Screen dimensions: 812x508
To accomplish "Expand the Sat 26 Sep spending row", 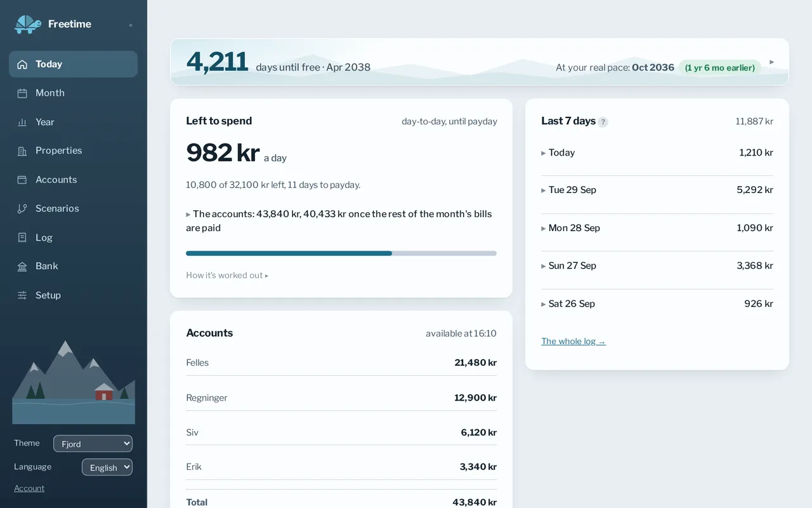I will coord(657,304).
